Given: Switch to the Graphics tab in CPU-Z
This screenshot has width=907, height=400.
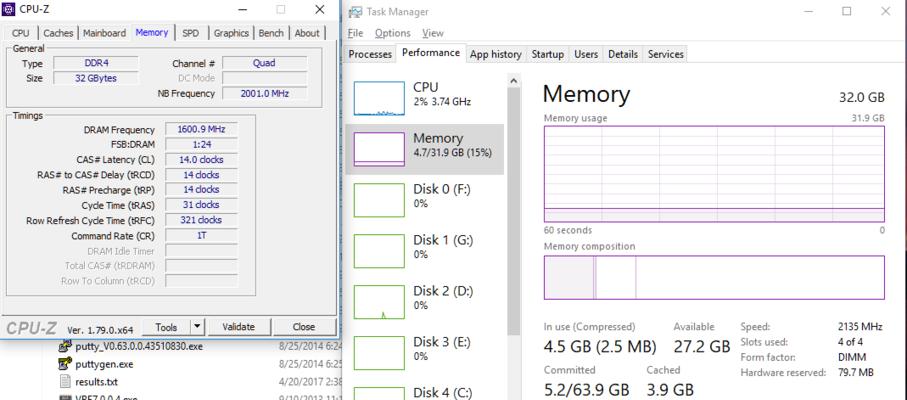Looking at the screenshot, I should (231, 33).
